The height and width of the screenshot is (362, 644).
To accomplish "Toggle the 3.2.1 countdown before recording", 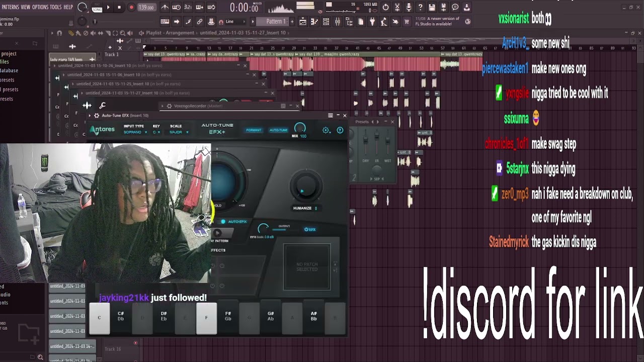I will pyautogui.click(x=188, y=8).
